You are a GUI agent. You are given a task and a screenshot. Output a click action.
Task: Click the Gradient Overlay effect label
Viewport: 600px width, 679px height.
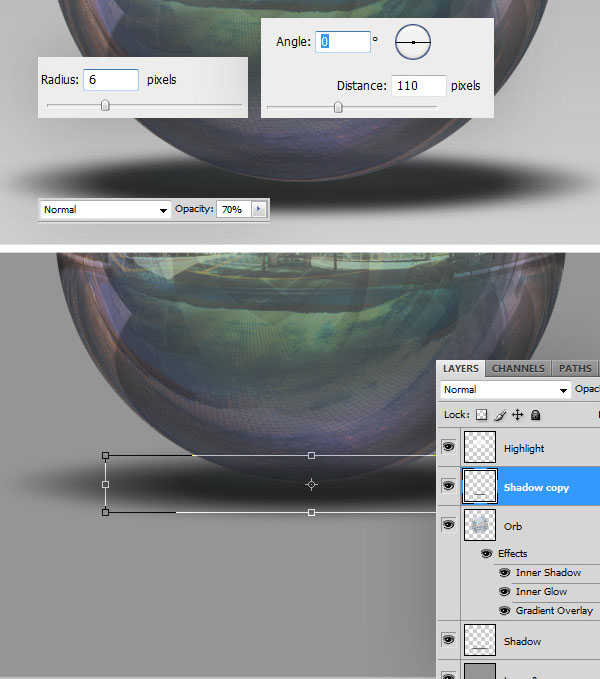[x=554, y=611]
